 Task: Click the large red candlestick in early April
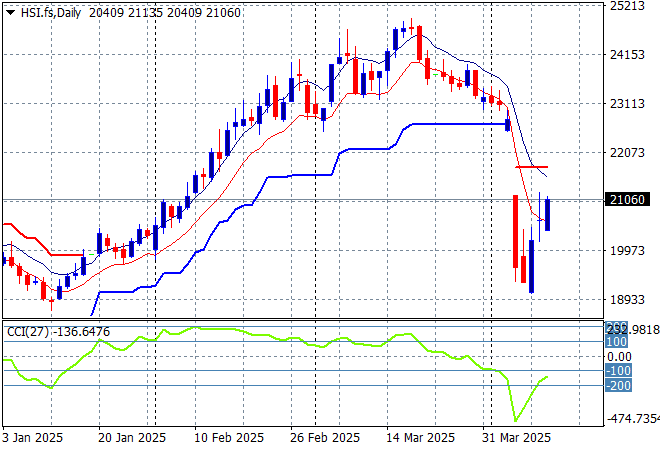515,232
